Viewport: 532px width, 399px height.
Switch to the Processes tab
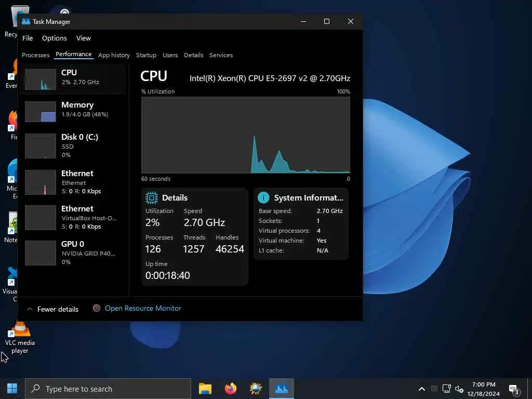point(36,55)
